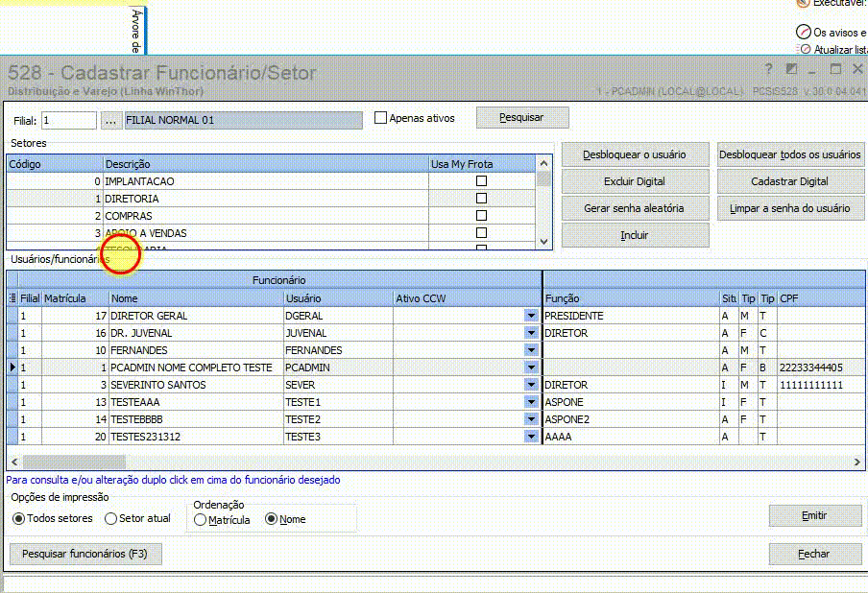Click the row indicator arrow beside PCADMIN
The height and width of the screenshot is (593, 868).
pos(12,367)
